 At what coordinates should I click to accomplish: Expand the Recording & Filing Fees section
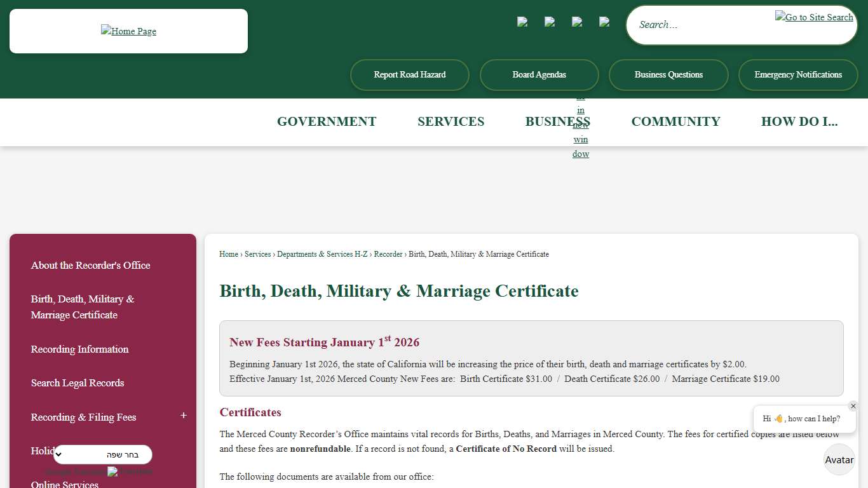point(184,416)
